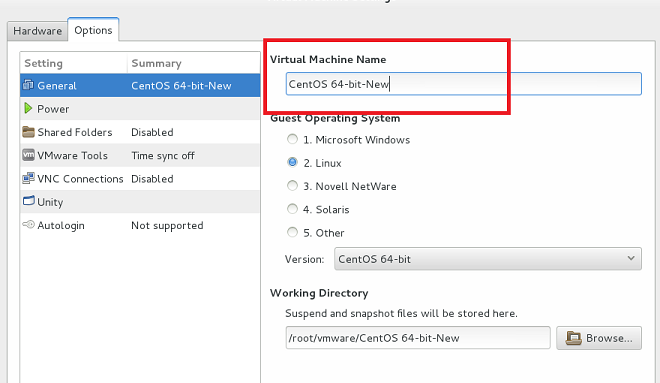This screenshot has width=660, height=383.
Task: Click Disabled summary of VNC Connections
Action: (x=152, y=179)
